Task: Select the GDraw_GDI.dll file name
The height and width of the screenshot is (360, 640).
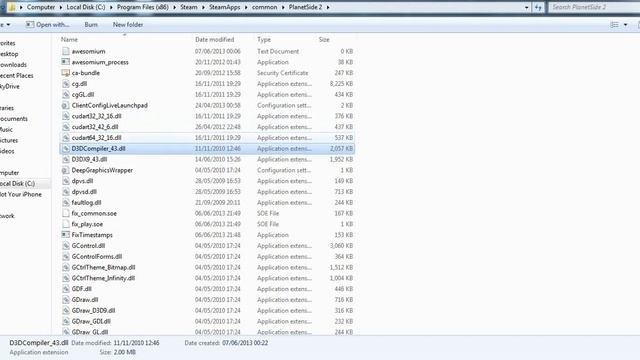Action: click(91, 322)
